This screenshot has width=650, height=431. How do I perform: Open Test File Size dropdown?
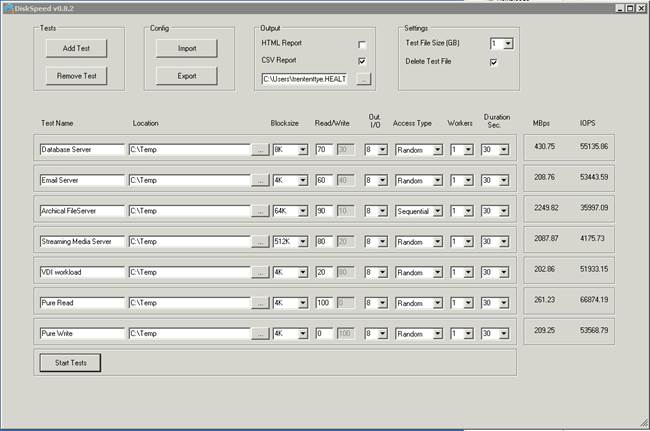point(508,44)
